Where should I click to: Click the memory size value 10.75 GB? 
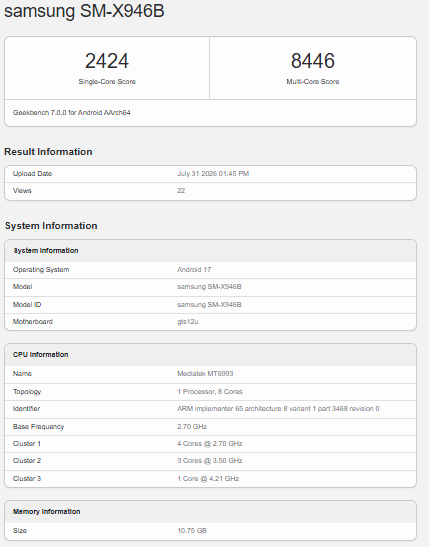[192, 531]
